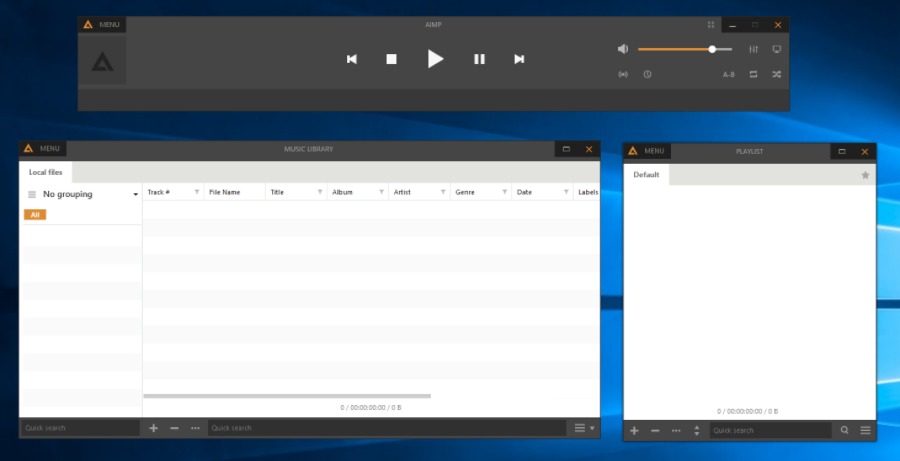This screenshot has height=461, width=900.
Task: Open the equalizer settings icon
Action: (x=754, y=49)
